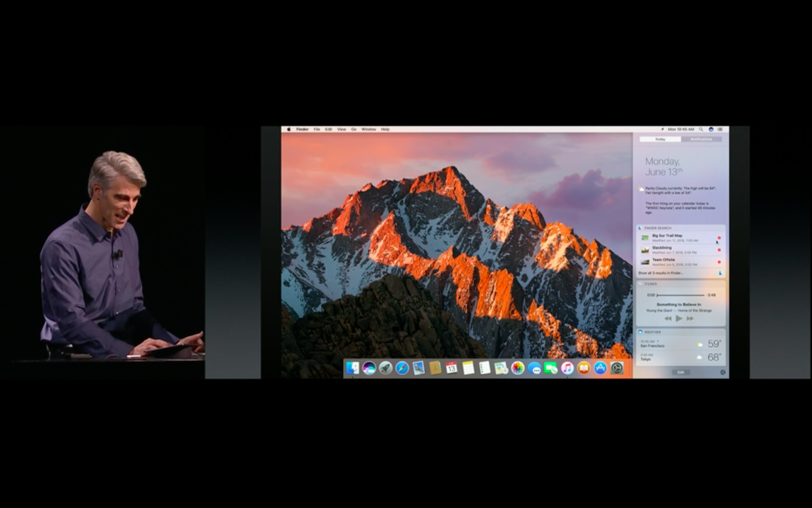Open Finder from the Dock
This screenshot has width=812, height=508.
coord(352,369)
